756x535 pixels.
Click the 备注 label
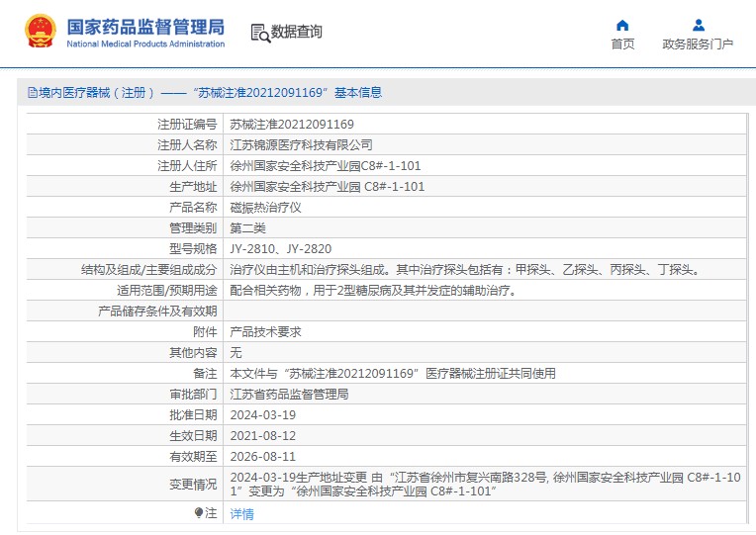point(205,373)
